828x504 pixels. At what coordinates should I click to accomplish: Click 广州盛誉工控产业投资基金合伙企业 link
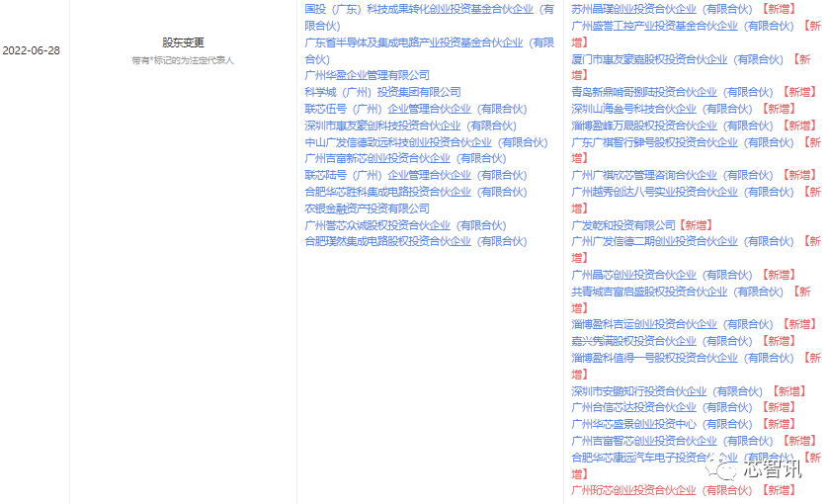pyautogui.click(x=682, y=26)
